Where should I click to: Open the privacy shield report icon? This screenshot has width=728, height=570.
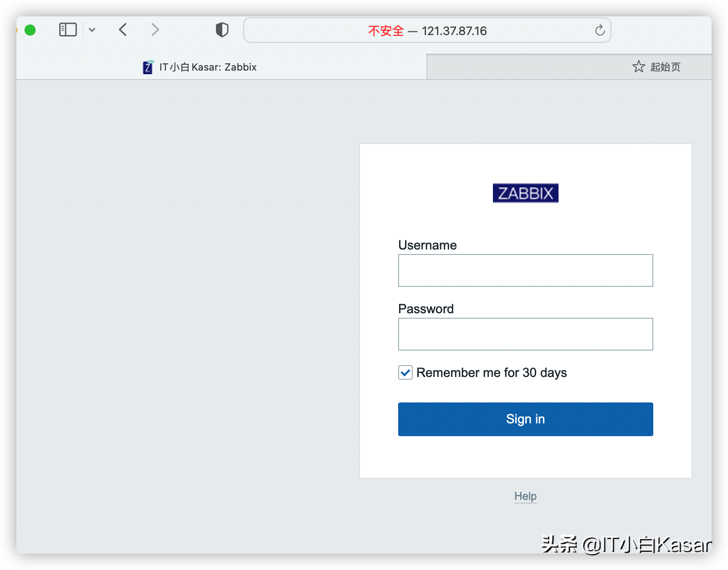222,30
